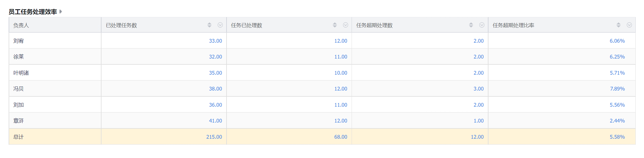The image size is (644, 158).
Task: Click the 215.00 total value
Action: pyautogui.click(x=214, y=137)
